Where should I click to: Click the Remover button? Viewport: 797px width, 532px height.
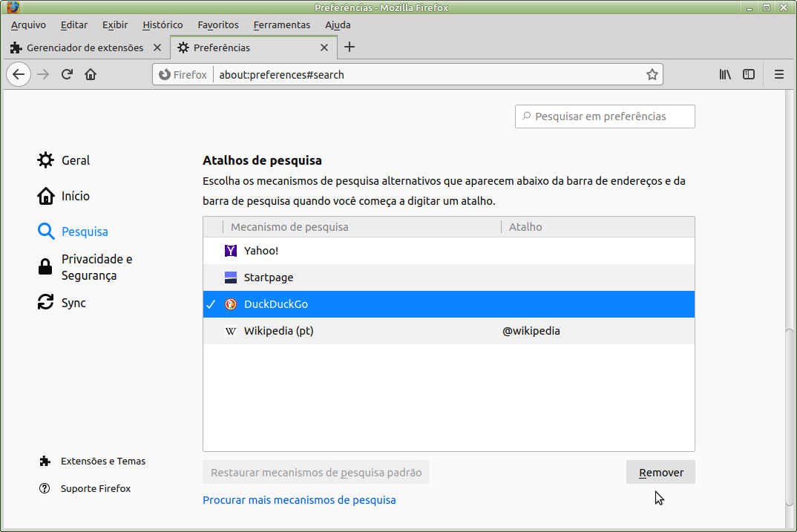660,473
